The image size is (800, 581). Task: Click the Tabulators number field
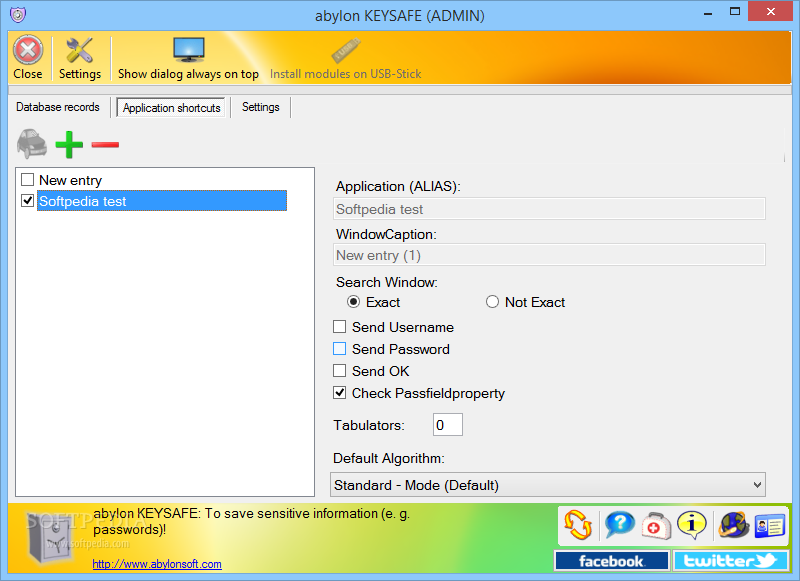(x=447, y=424)
